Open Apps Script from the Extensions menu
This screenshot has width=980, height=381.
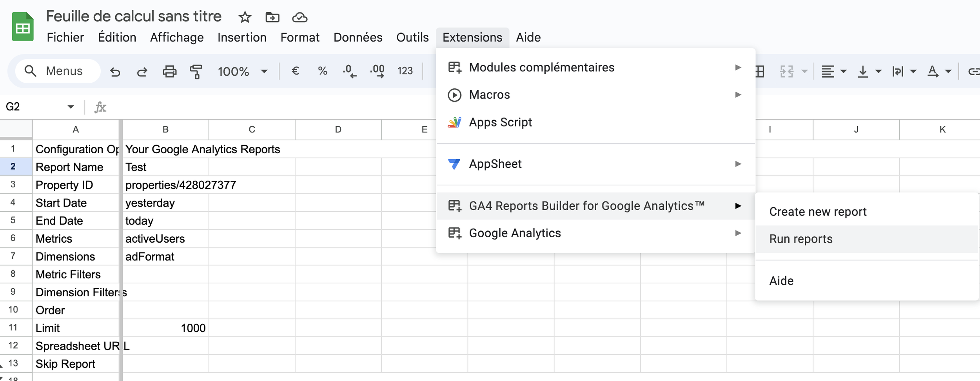click(596, 122)
